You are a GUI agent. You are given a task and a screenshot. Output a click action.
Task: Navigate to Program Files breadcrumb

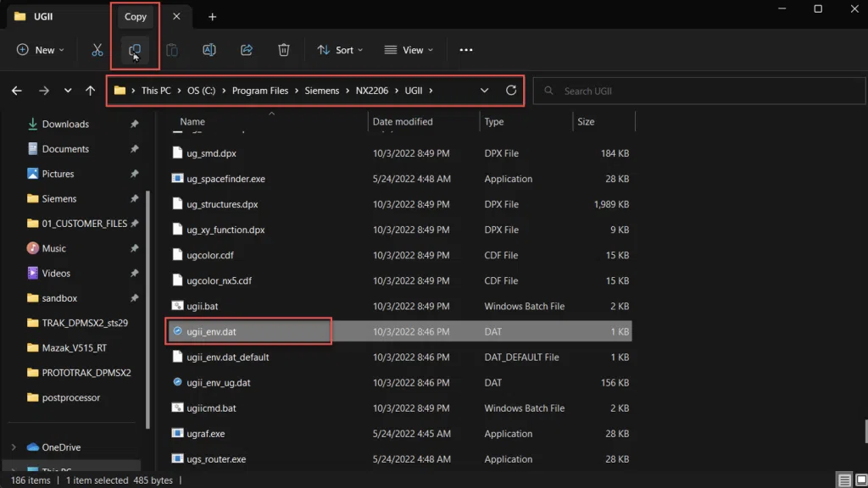[260, 91]
